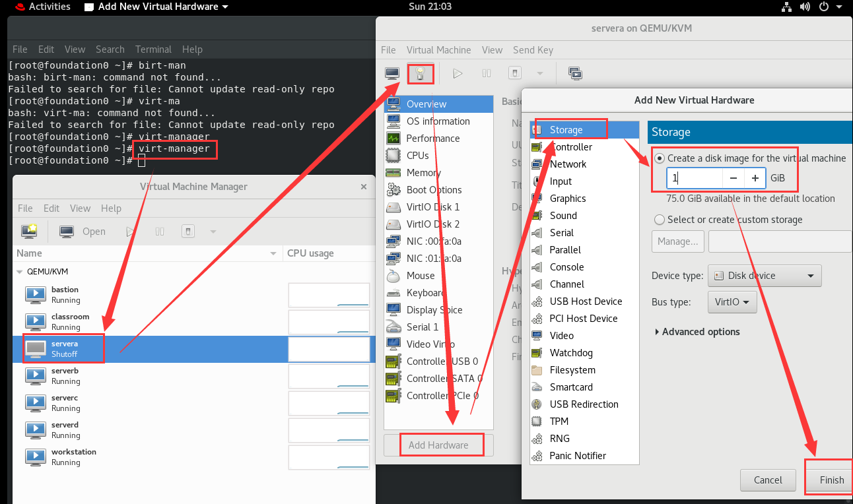Show the graphical console in the servera window toolbar
853x504 pixels.
[x=393, y=73]
